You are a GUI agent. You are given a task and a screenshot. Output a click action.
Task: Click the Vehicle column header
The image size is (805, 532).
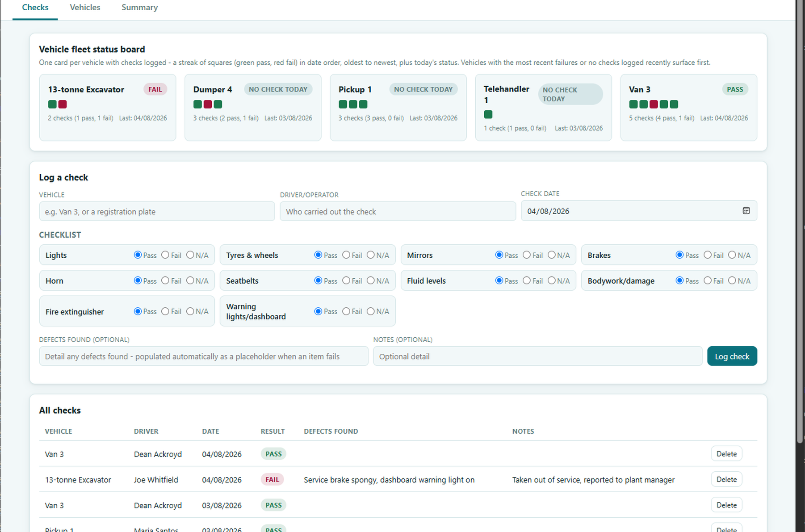coord(59,431)
